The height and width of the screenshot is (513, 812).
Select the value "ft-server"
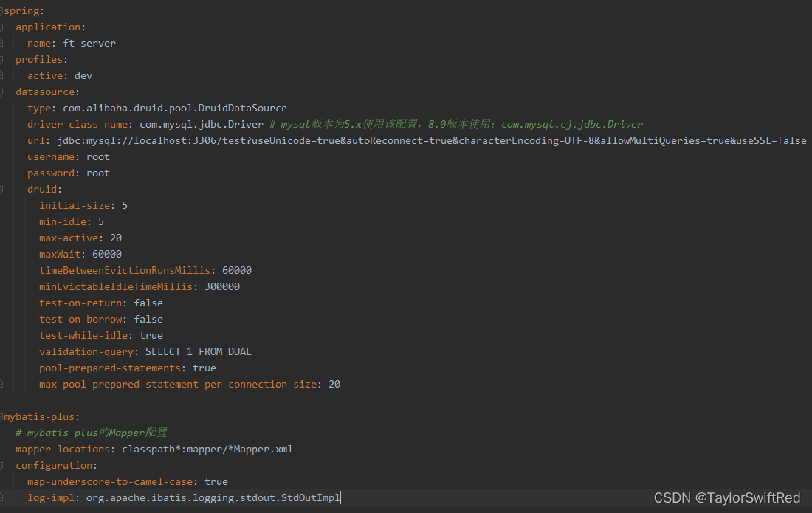click(x=89, y=43)
